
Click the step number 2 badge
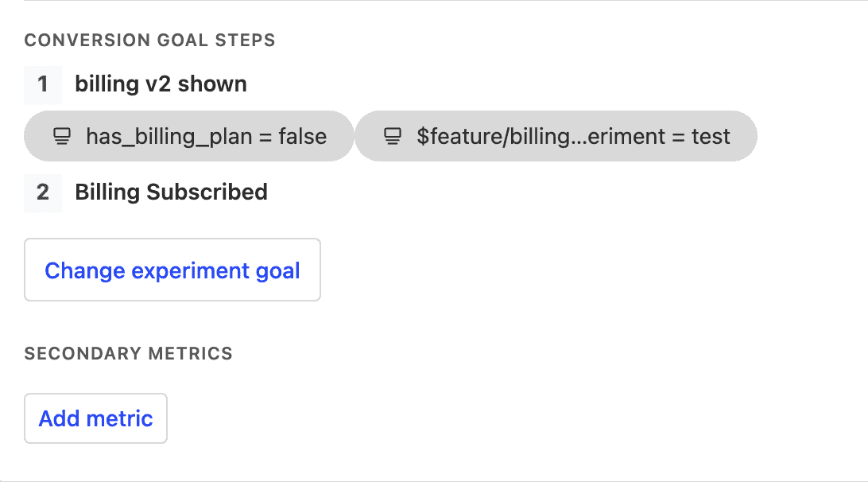(43, 192)
